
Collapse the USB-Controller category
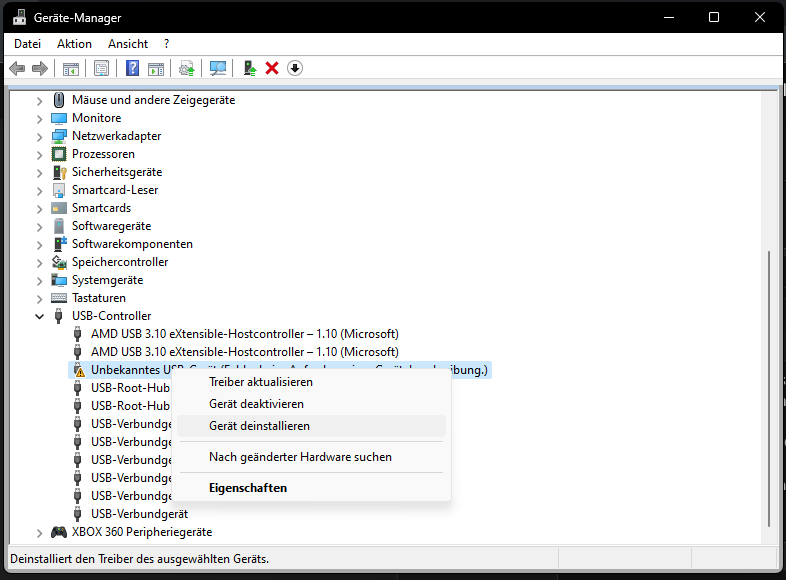point(39,316)
